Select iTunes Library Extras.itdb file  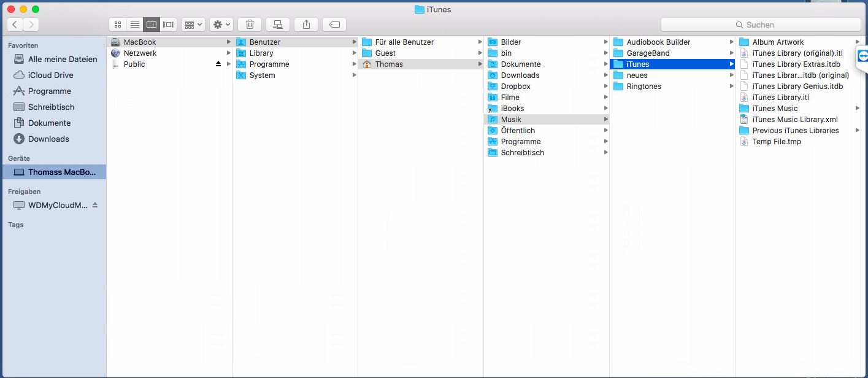(798, 64)
